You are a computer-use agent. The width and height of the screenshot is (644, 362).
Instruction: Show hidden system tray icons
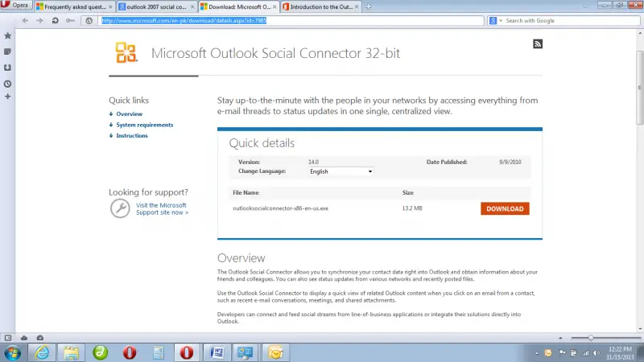[x=536, y=353]
